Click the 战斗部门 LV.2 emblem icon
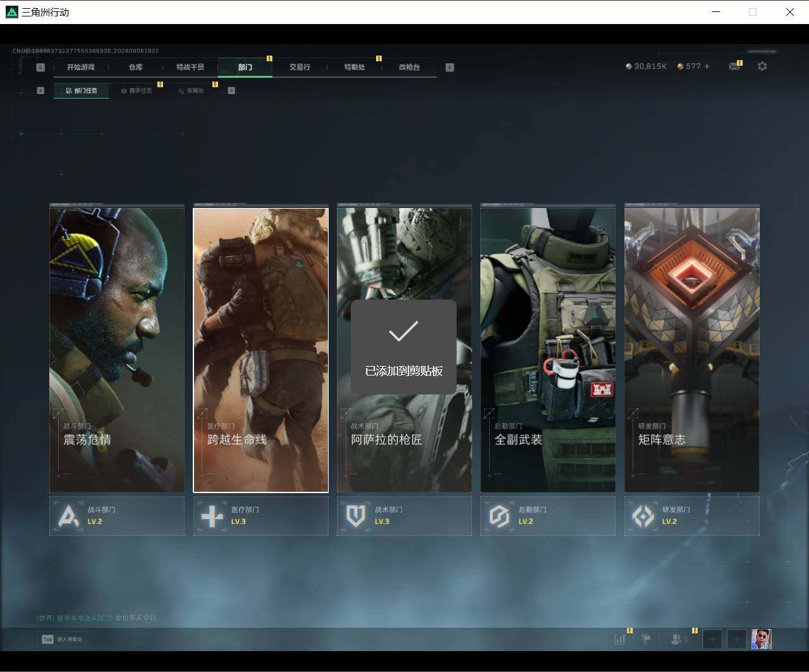809x672 pixels. click(x=68, y=516)
